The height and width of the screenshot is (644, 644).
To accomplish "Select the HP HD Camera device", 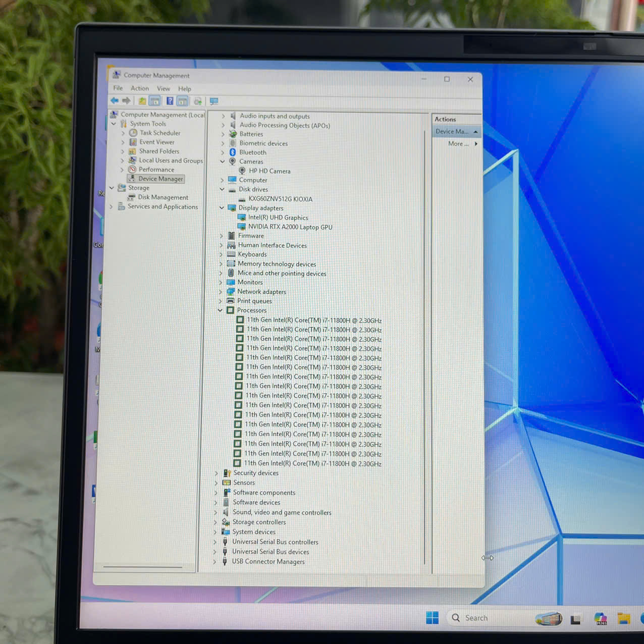I will coord(270,171).
